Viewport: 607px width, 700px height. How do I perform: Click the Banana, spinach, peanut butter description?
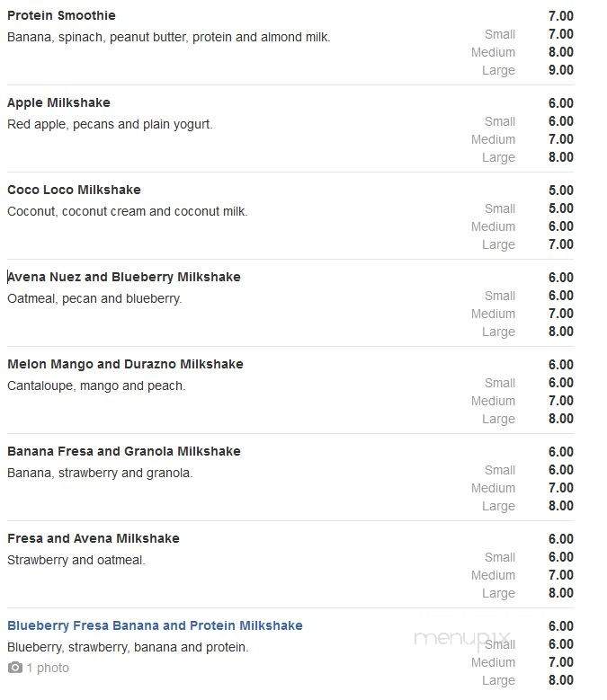pyautogui.click(x=169, y=37)
